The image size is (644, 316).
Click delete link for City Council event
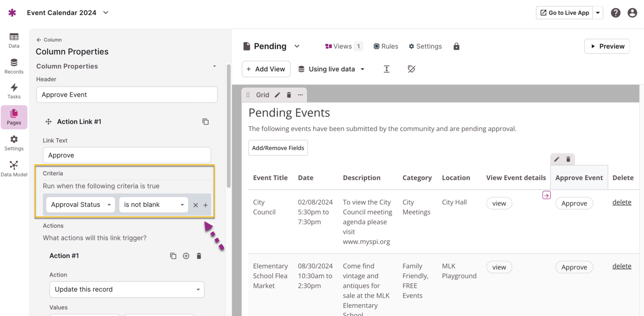[621, 202]
